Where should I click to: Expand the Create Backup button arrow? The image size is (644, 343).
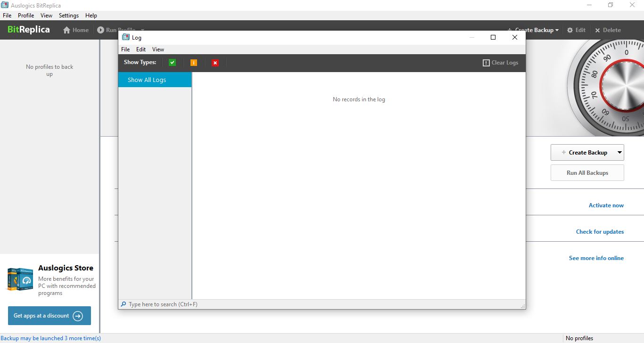(620, 153)
